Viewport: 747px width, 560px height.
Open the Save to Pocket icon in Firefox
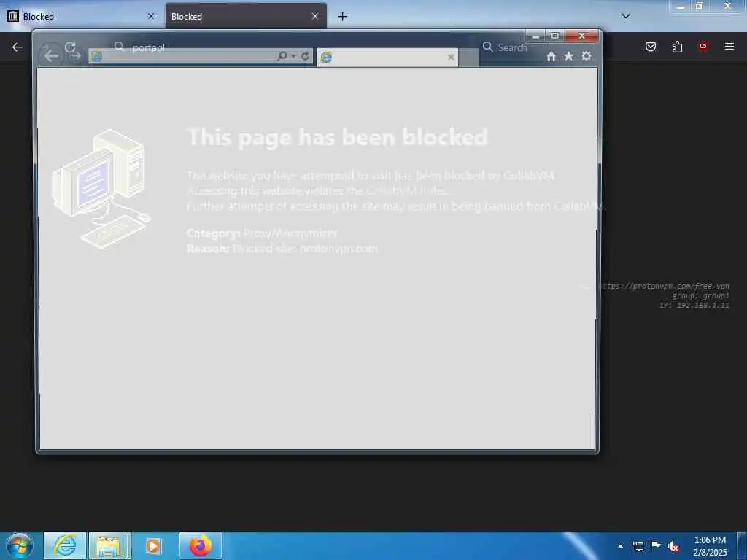click(x=651, y=47)
